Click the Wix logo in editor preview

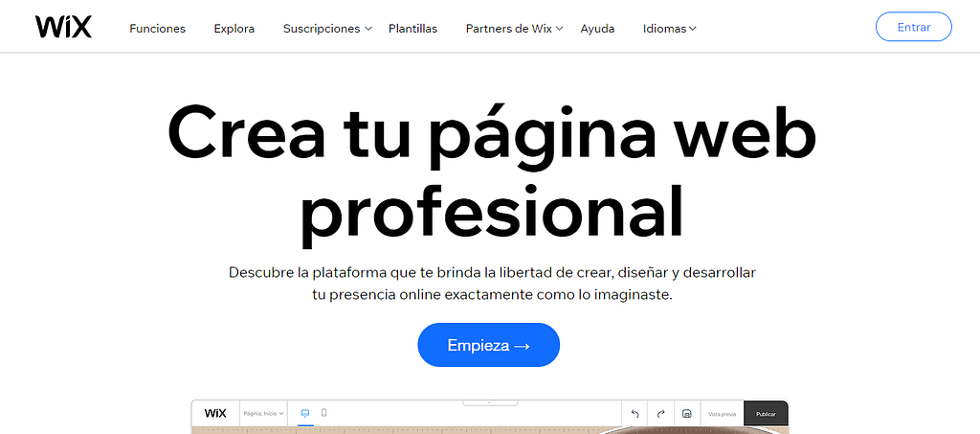click(215, 413)
